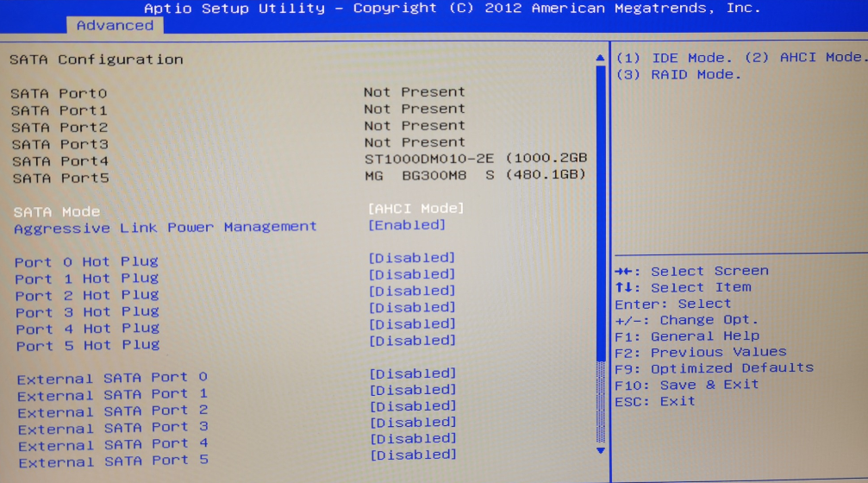
Task: Click the MG BG300M8 drive entry
Action: [475, 175]
